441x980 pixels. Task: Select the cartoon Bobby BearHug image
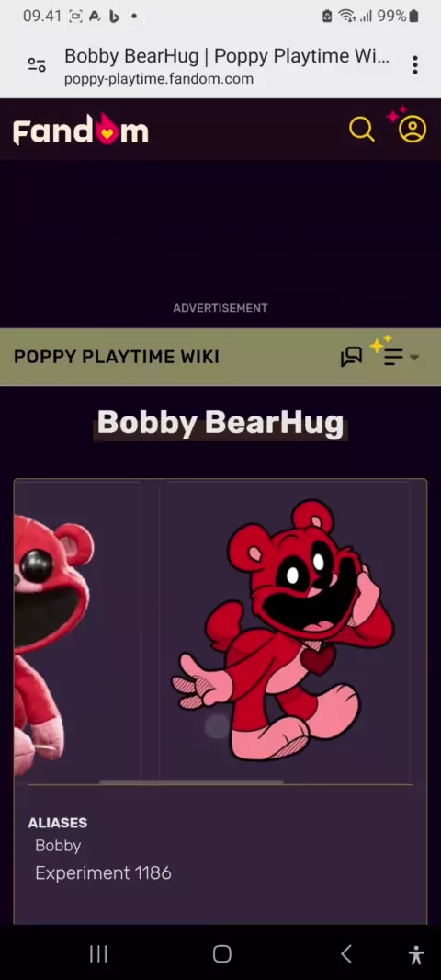284,630
